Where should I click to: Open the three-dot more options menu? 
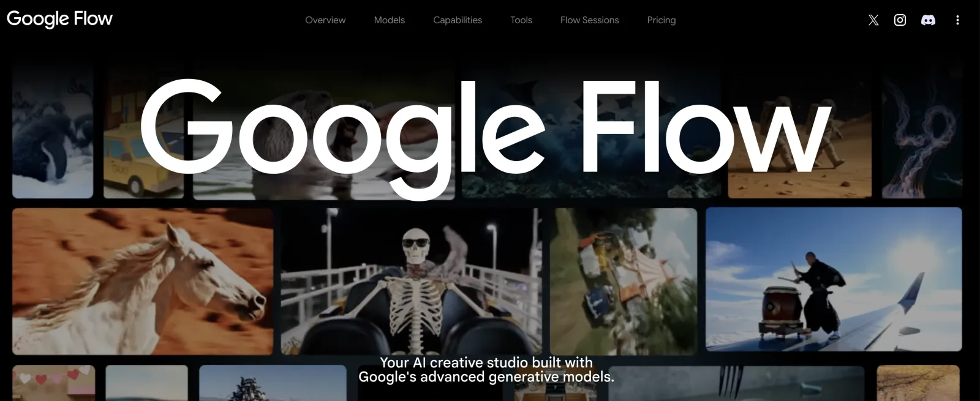[x=957, y=20]
